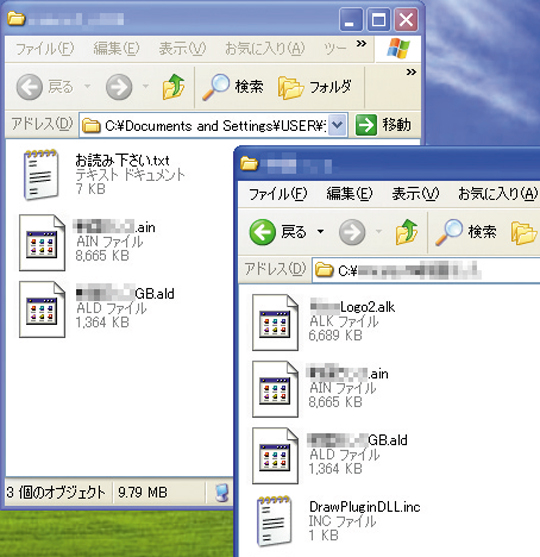The width and height of the screenshot is (540, 557).
Task: Open the Back button history dropdown in front window
Action: pos(320,232)
